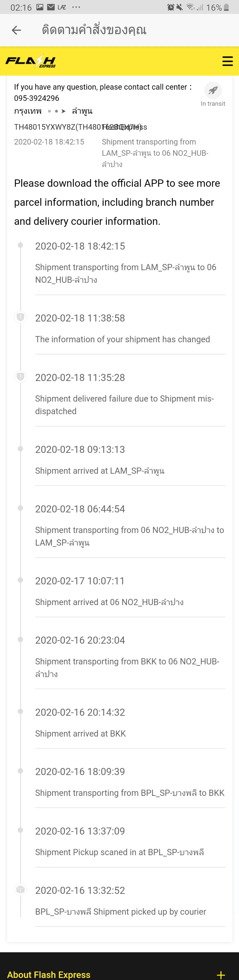Tap the ติดตามคำสั่งของคุณ page title

(x=94, y=30)
